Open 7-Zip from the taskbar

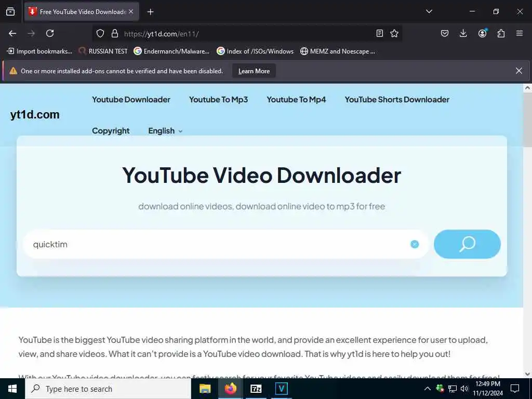coord(256,389)
